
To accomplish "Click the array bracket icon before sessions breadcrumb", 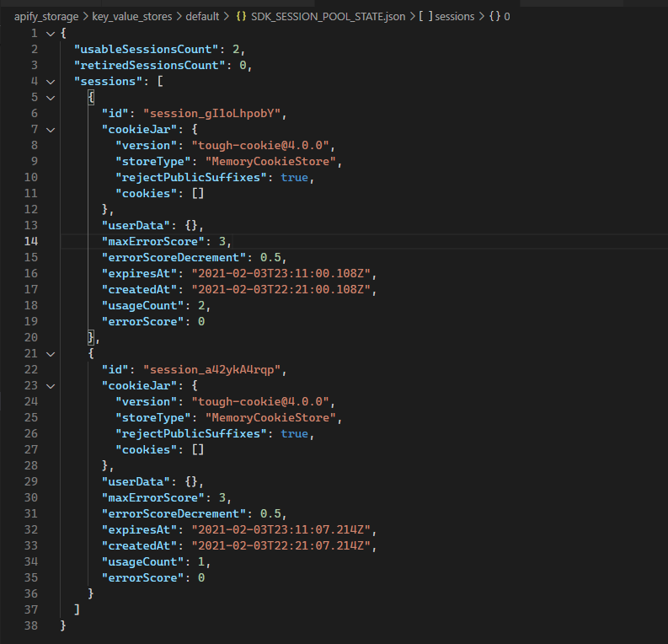I will pyautogui.click(x=425, y=17).
